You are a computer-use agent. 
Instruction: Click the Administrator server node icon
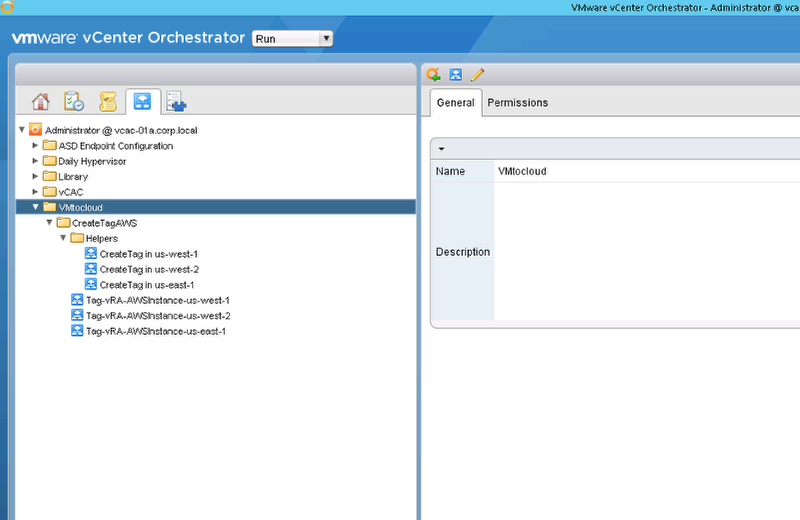(x=35, y=130)
